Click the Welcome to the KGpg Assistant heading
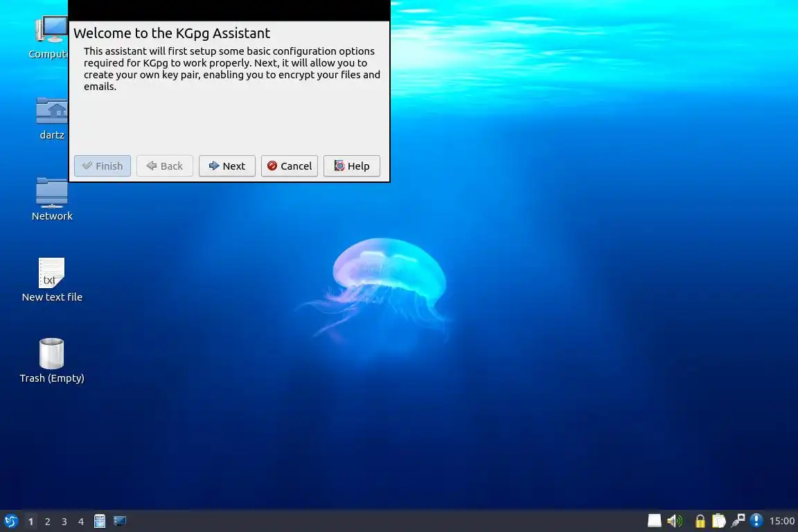798x532 pixels. point(172,33)
